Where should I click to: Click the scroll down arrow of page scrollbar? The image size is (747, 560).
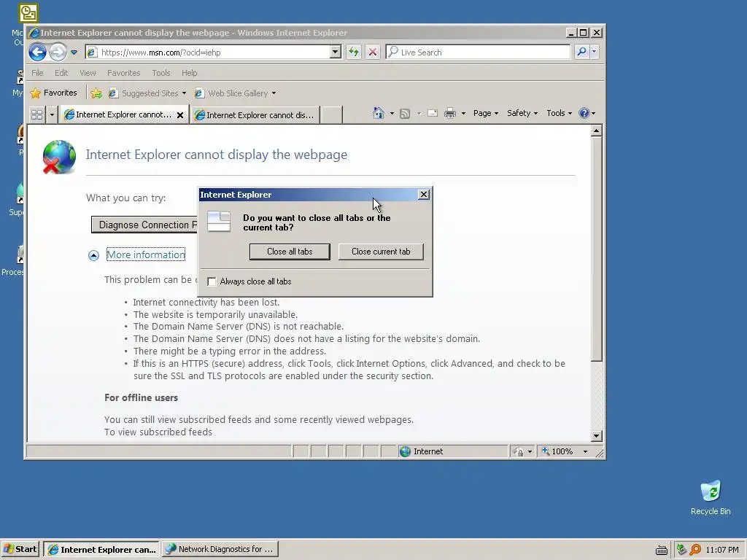597,435
